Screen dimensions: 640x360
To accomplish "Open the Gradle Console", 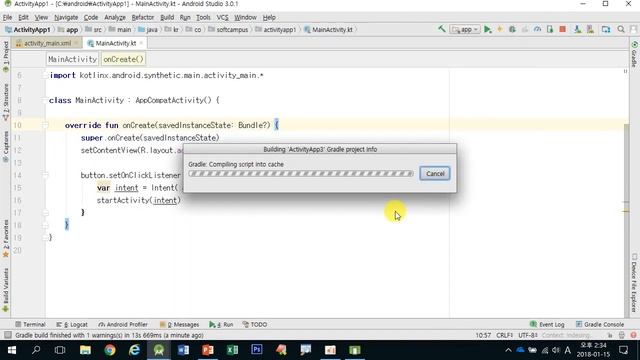I will (600, 324).
